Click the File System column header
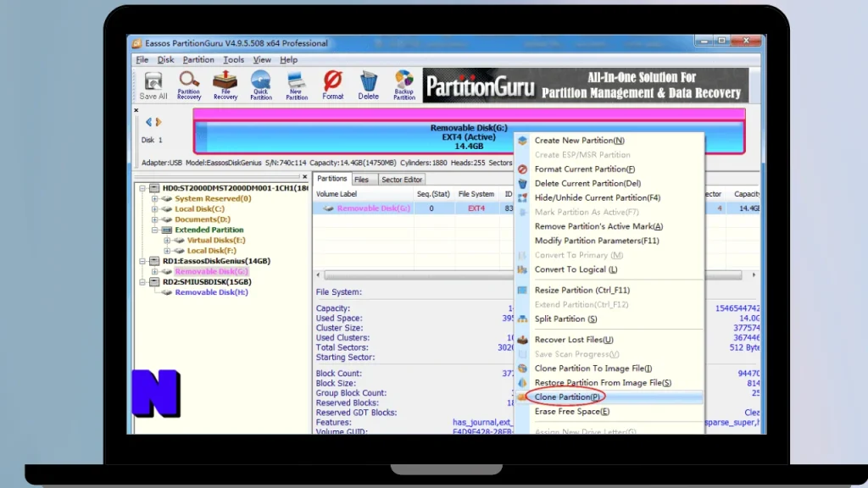 [476, 194]
